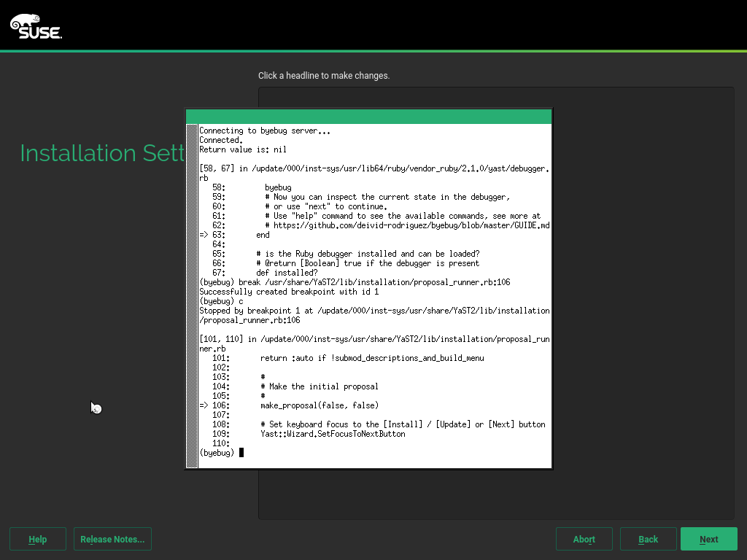
Task: Click the terminal's left-side scrollbar
Action: click(193, 292)
